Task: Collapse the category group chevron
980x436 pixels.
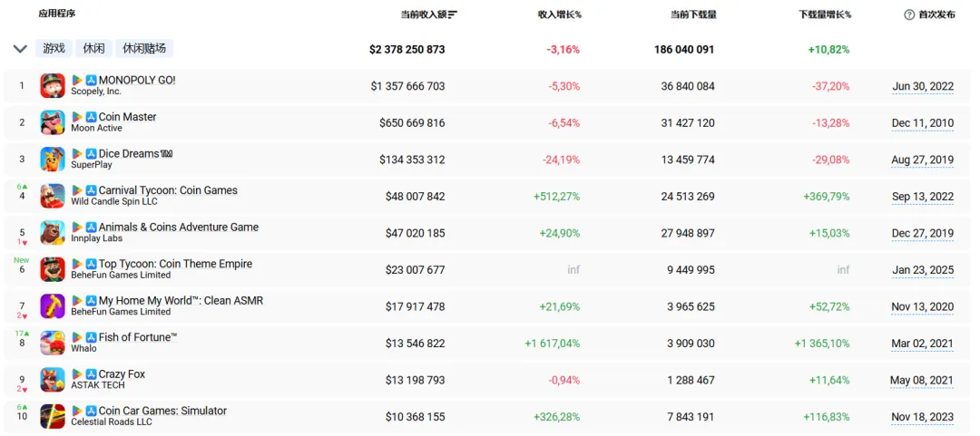Action: coord(20,49)
